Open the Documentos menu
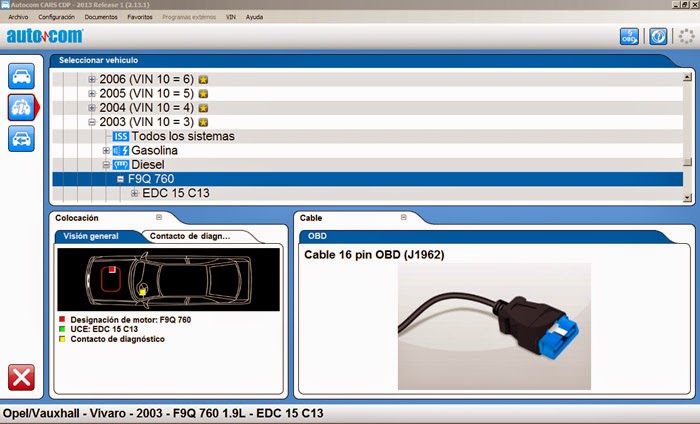This screenshot has height=424, width=700. coord(101,17)
